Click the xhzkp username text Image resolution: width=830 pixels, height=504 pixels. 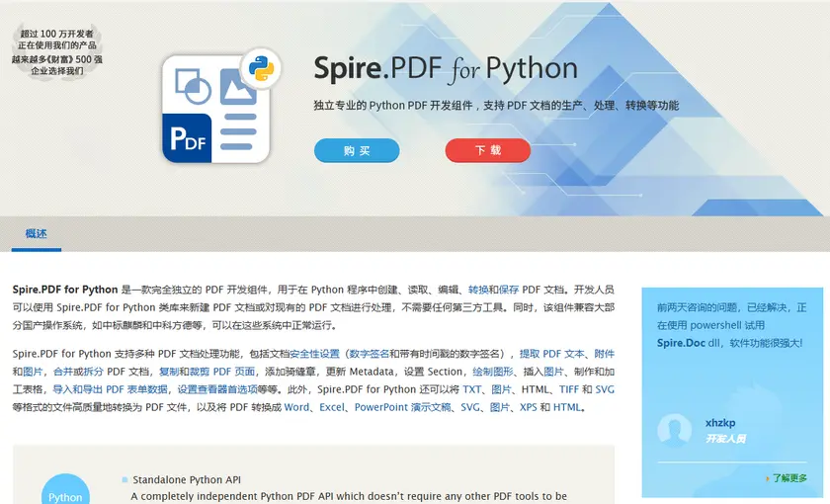(720, 423)
